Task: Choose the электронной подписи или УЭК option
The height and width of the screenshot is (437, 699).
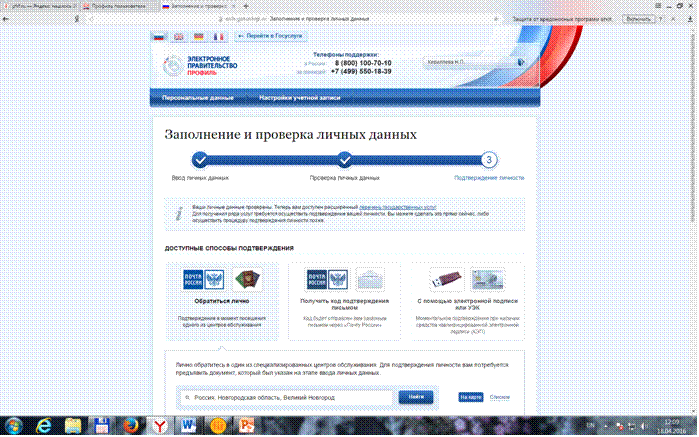Action: point(467,300)
